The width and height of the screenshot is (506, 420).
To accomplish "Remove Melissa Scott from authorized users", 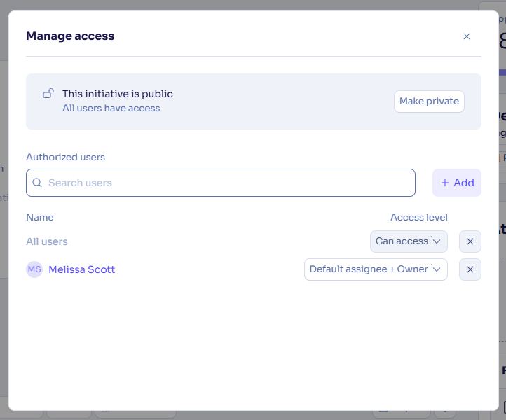I will 470,269.
